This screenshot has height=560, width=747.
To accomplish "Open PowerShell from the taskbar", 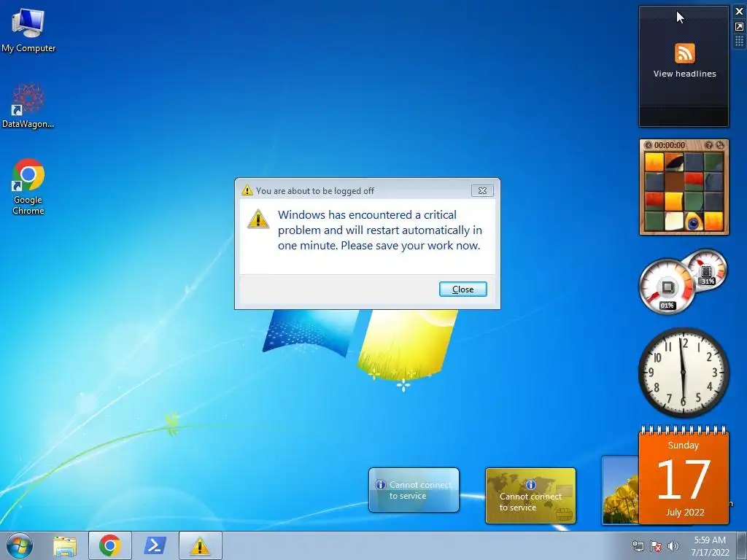I will (x=155, y=545).
